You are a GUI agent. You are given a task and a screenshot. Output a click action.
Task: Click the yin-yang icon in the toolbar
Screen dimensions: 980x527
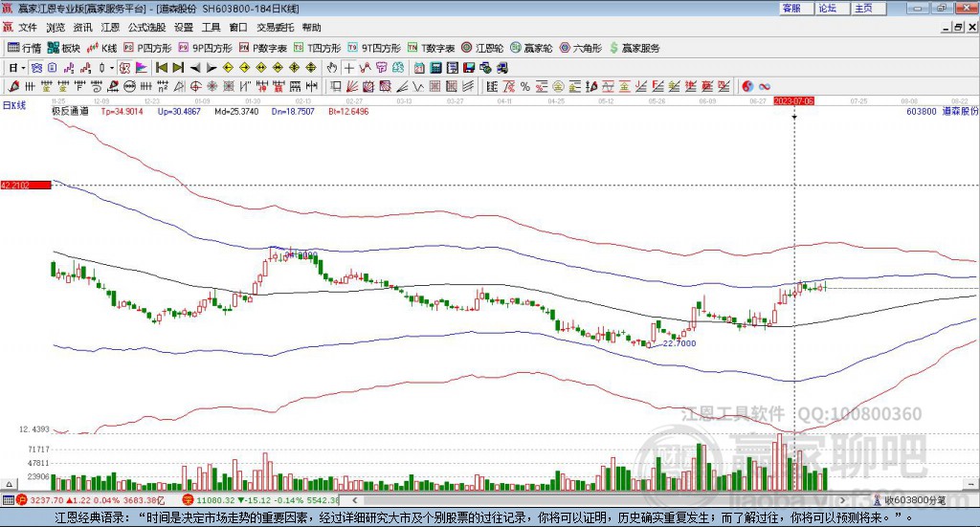[x=747, y=86]
